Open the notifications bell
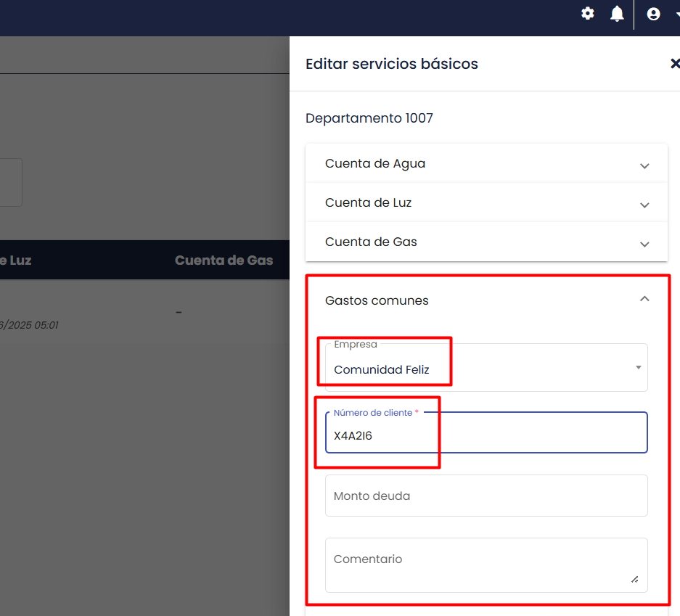This screenshot has height=616, width=680. point(617,14)
